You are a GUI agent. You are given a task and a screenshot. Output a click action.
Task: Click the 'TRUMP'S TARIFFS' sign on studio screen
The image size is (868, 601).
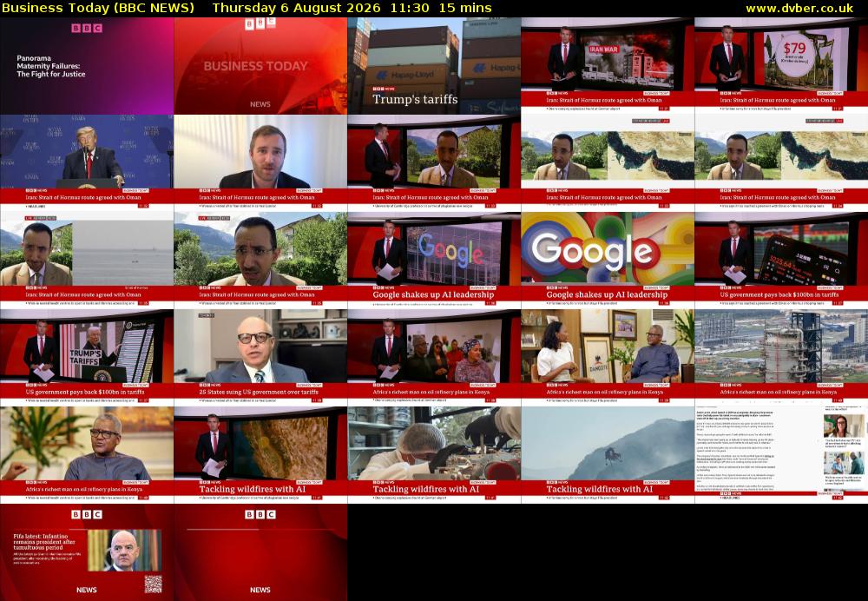(x=85, y=357)
